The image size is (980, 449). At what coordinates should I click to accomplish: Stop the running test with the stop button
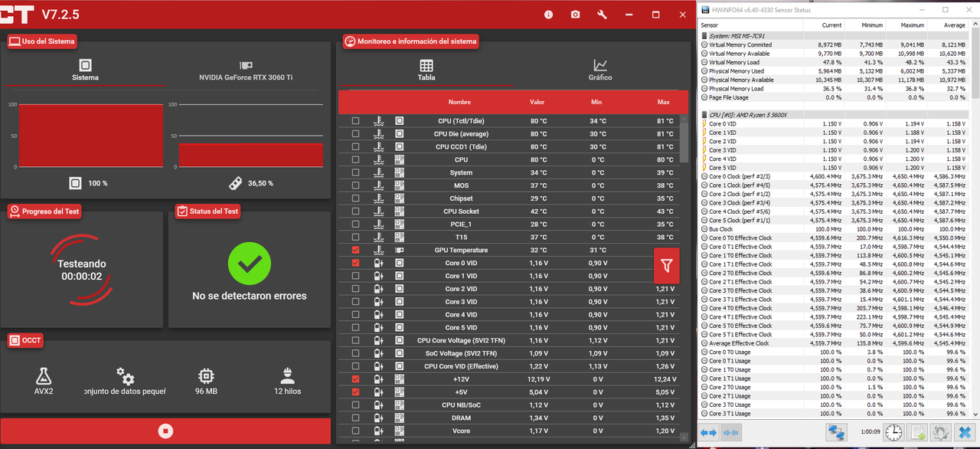(x=165, y=431)
